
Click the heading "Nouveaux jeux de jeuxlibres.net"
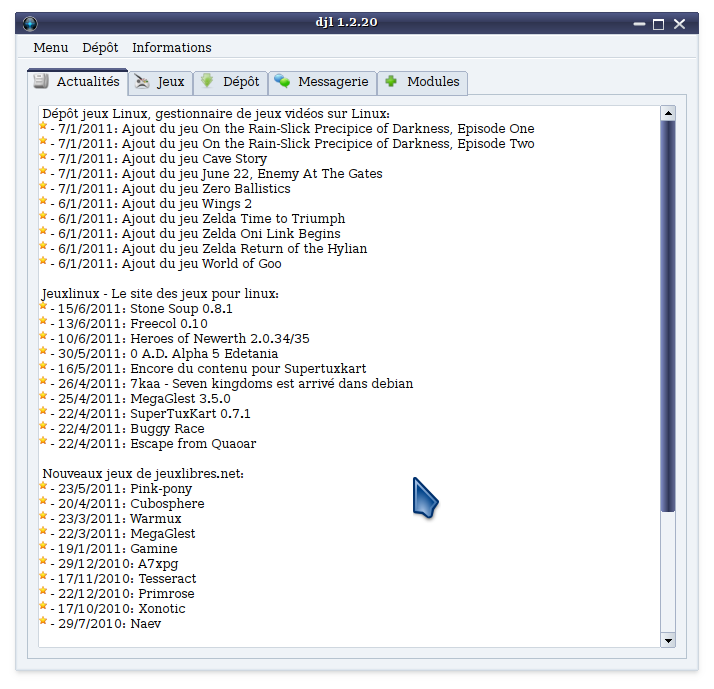(143, 474)
